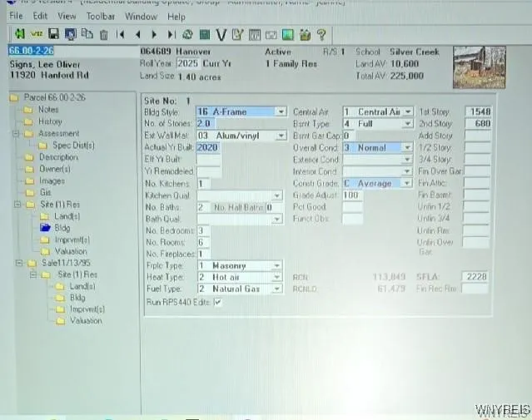Screen dimensions: 532x420
Task: Open the Heat Type dropdown
Action: 276,277
